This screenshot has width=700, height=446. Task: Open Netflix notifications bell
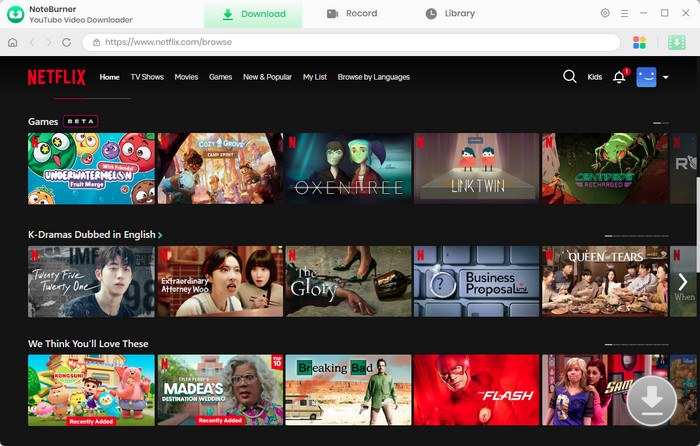(619, 77)
